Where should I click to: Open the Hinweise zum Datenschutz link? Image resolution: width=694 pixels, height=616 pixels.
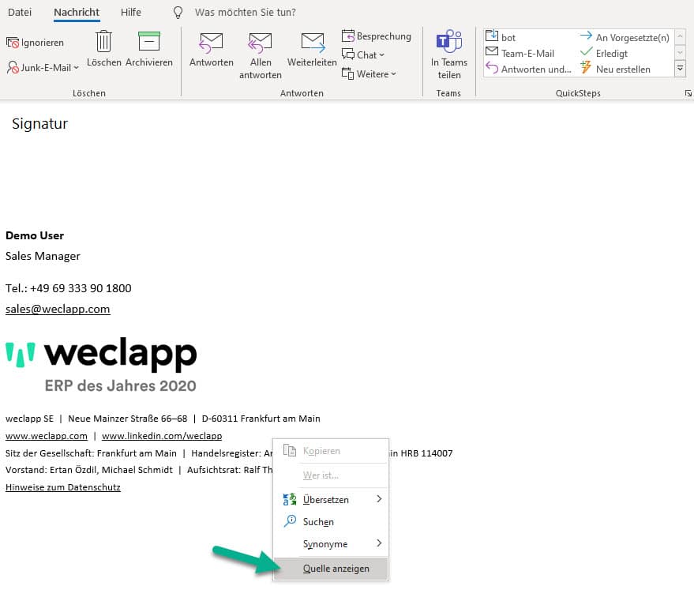(x=63, y=487)
